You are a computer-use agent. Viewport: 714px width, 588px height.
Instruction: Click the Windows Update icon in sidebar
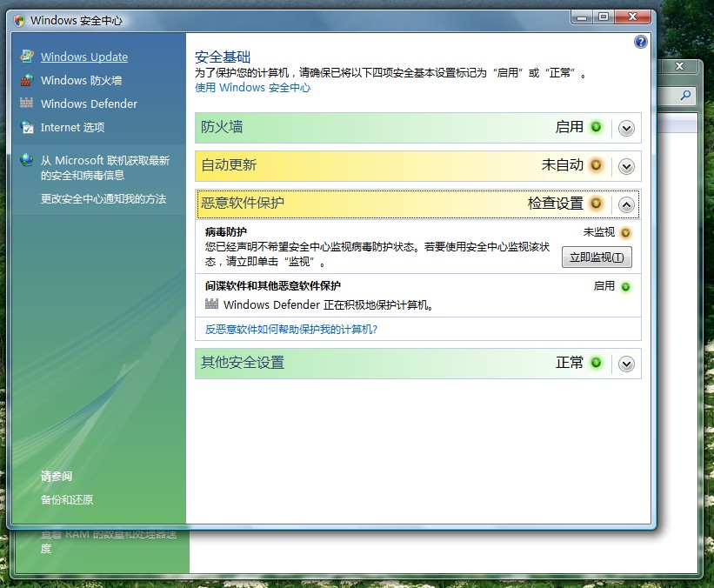[27, 57]
